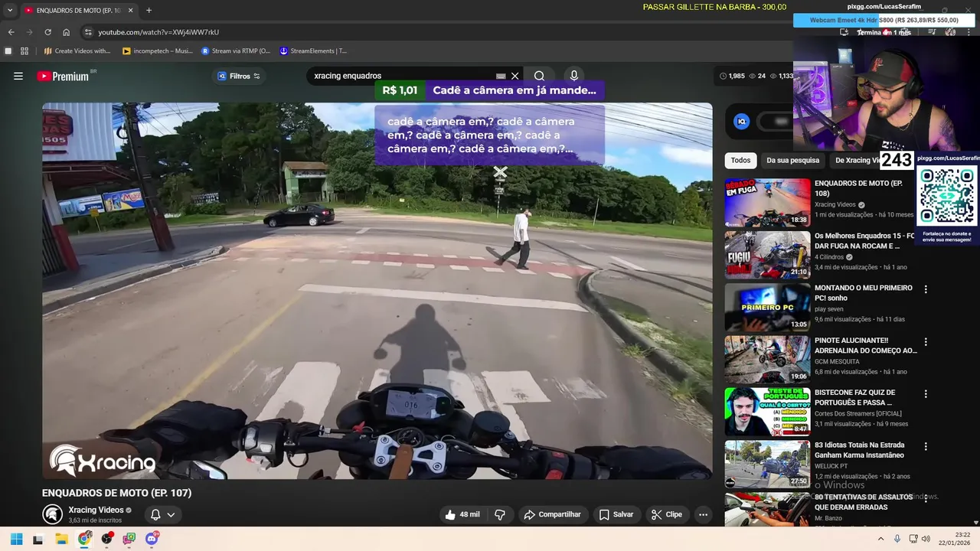Reload the page with the refresh icon
Viewport: 980px width, 551px height.
[47, 32]
